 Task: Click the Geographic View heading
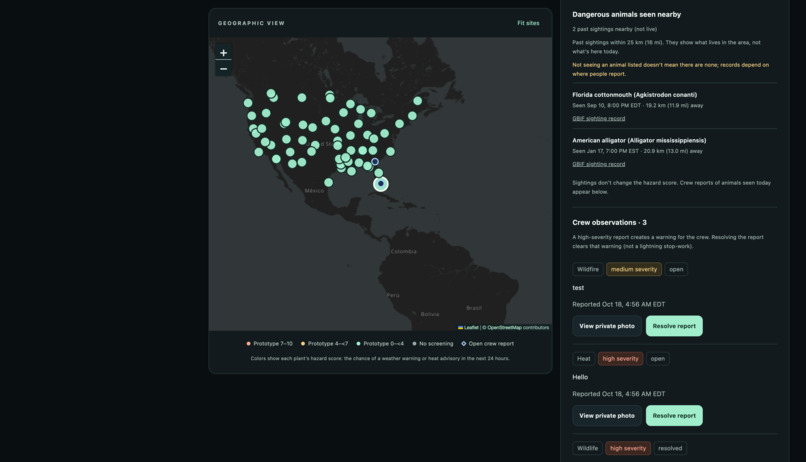click(251, 23)
